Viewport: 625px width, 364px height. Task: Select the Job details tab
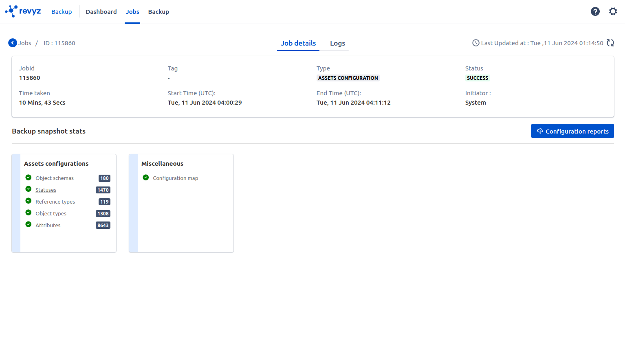[298, 43]
